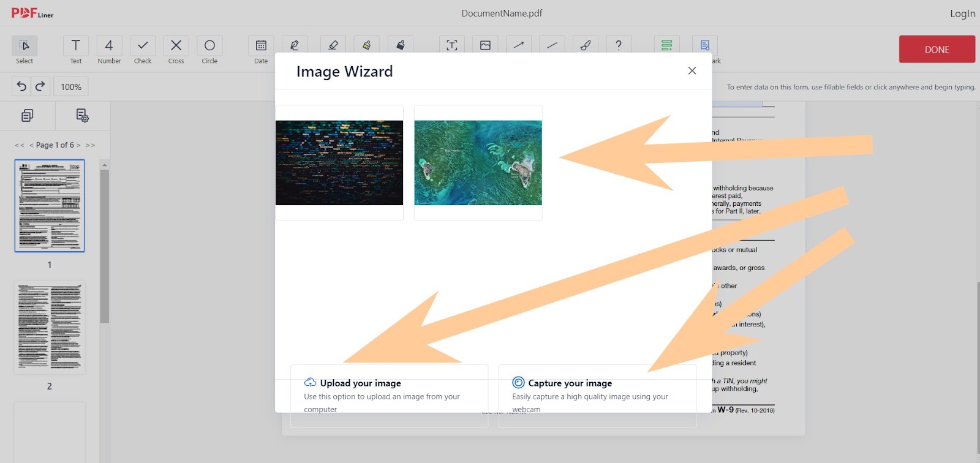Select the Text Box tool

(452, 45)
